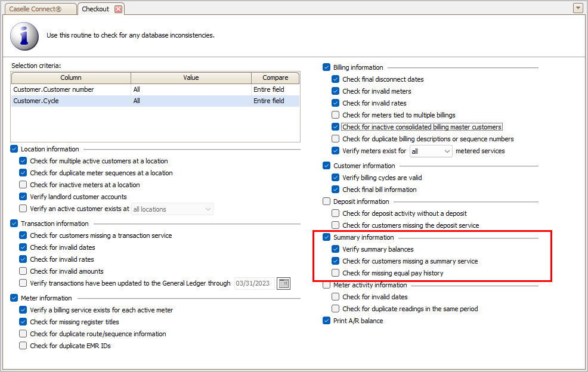
Task: Toggle Billing information's Check for invalid rates
Action: 336,103
